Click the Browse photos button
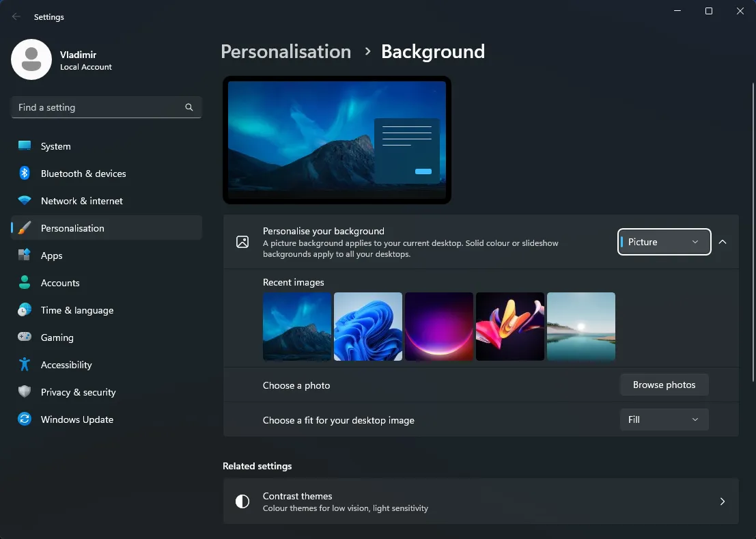The height and width of the screenshot is (539, 756). pos(664,385)
